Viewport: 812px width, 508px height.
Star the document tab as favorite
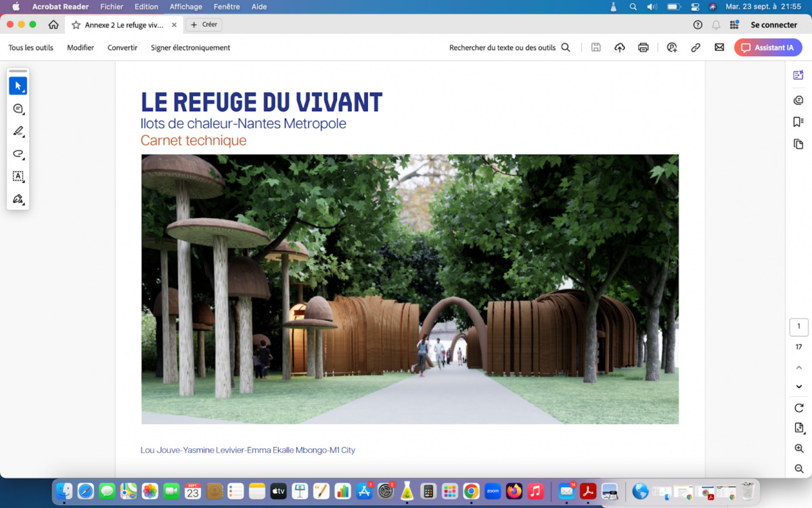(x=76, y=25)
